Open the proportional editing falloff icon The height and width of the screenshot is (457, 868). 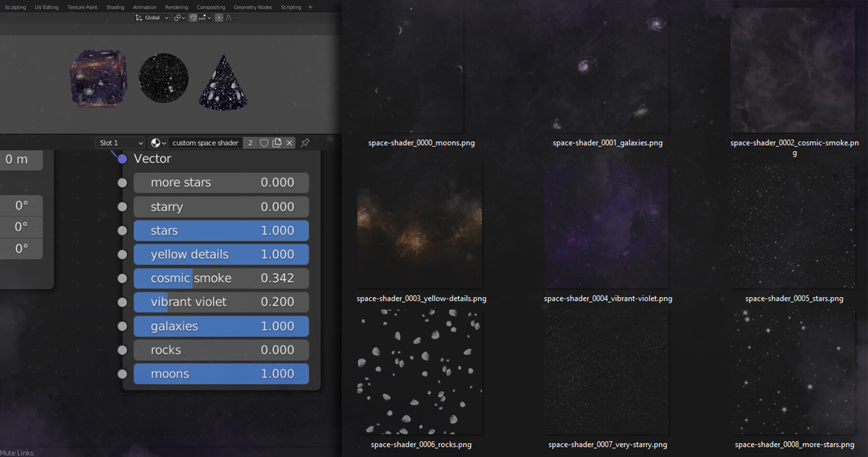(228, 17)
